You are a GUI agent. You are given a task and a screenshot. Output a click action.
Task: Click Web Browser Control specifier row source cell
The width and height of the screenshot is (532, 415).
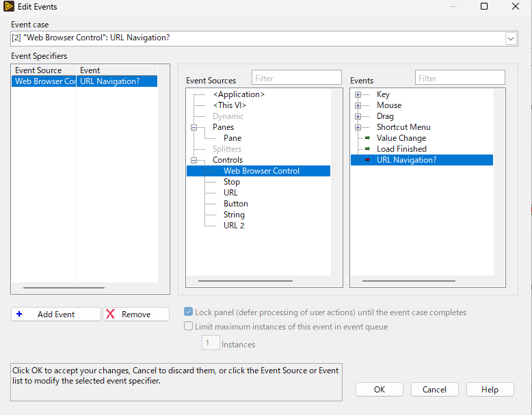click(x=44, y=81)
